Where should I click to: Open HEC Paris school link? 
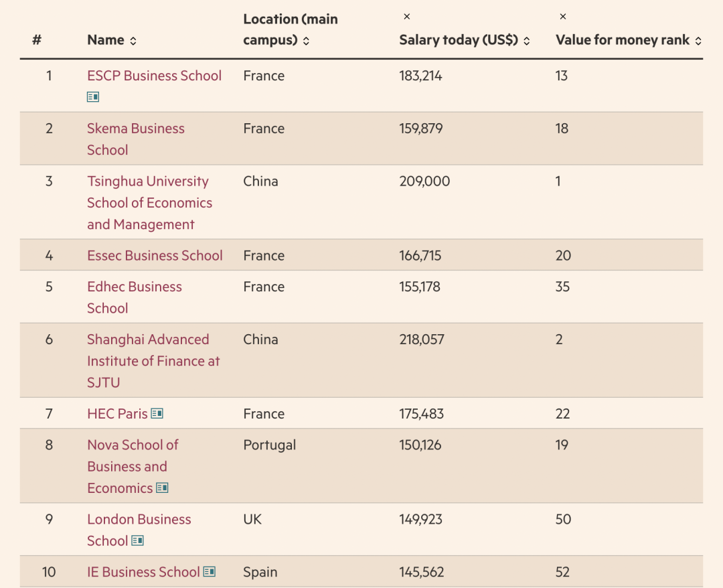(x=117, y=414)
